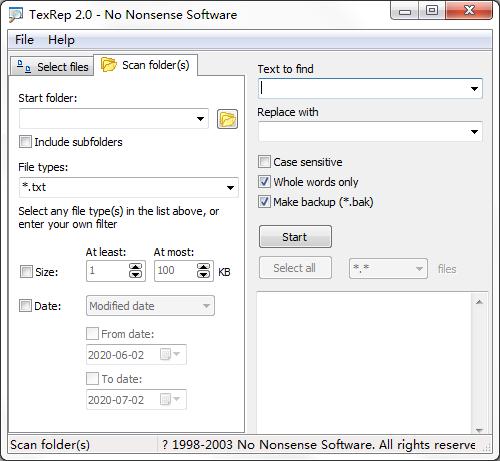Open the From date calendar picker icon
Screen dimensions: 500x461
click(x=170, y=354)
